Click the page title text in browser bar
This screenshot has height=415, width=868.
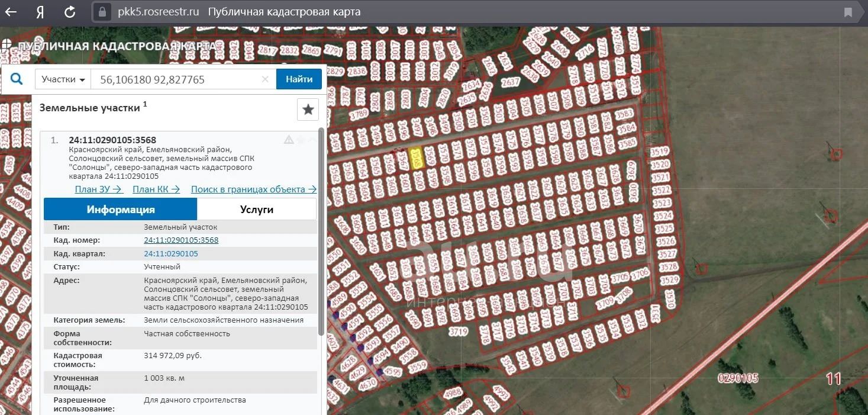285,12
